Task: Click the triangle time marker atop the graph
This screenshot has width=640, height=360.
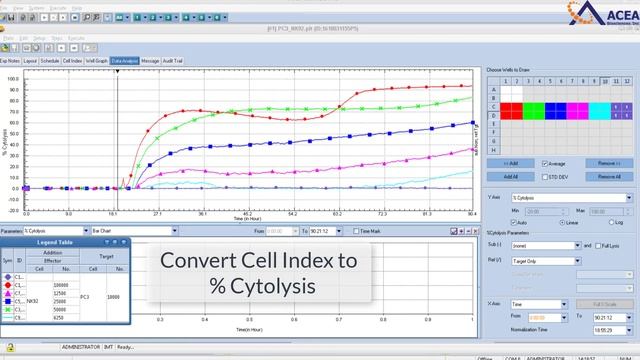Action: point(118,71)
